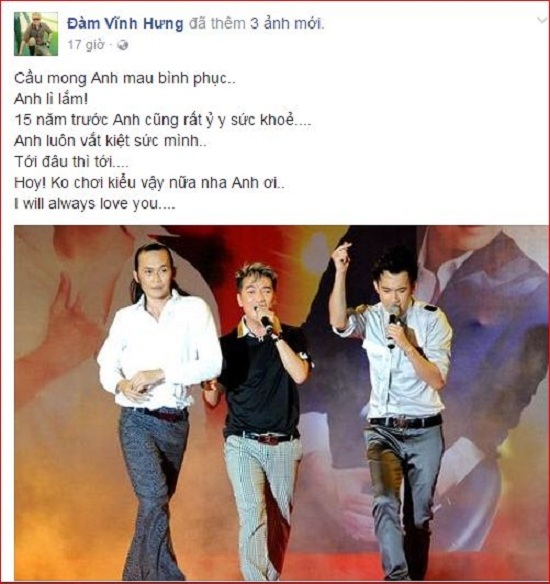Click the 'I will always love you' line

(95, 204)
